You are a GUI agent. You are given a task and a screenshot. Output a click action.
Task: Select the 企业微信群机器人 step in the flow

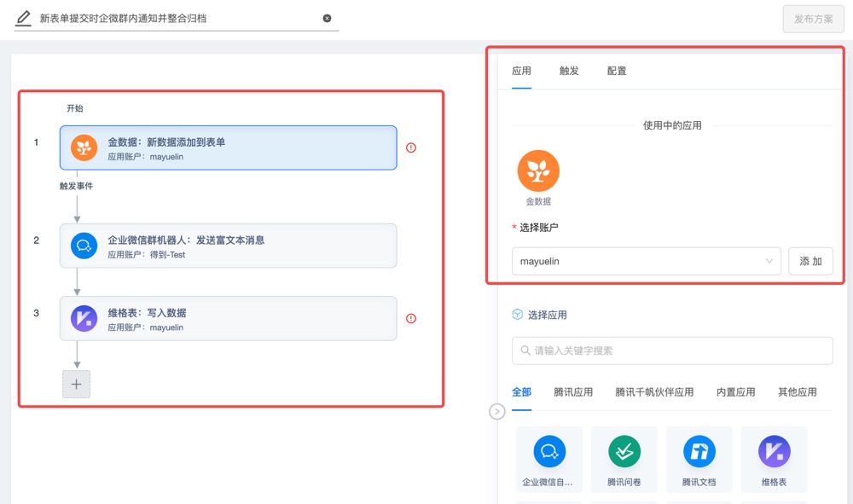click(x=226, y=246)
